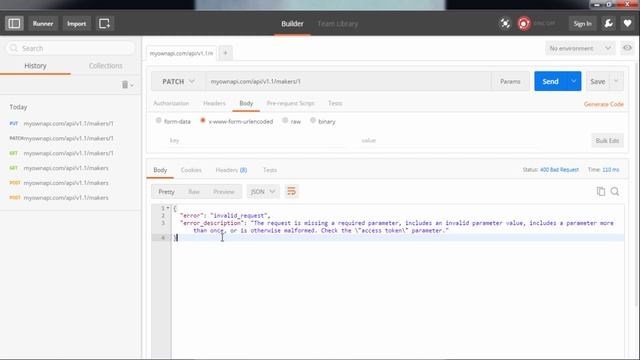Toggle the sidebar panel icon

tap(14, 24)
